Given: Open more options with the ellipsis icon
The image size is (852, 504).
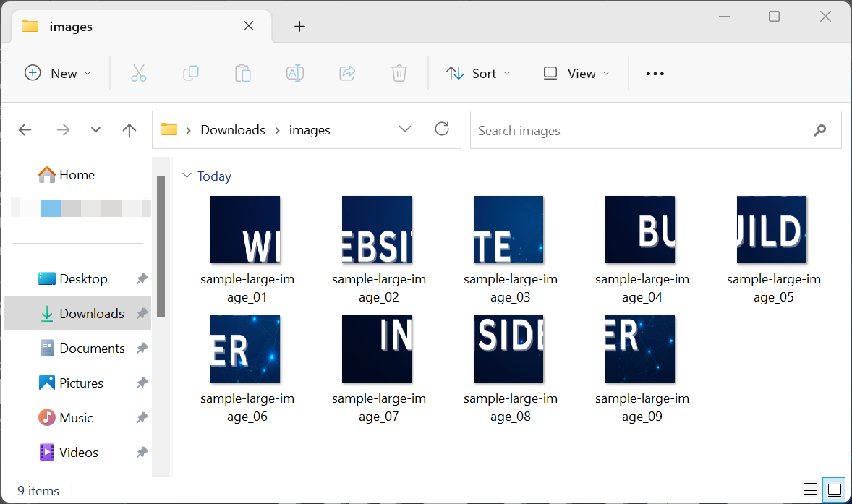Looking at the screenshot, I should [655, 73].
